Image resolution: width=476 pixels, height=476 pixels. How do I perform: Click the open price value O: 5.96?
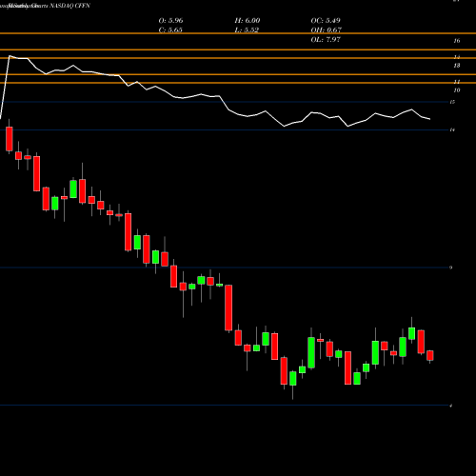pyautogui.click(x=170, y=21)
